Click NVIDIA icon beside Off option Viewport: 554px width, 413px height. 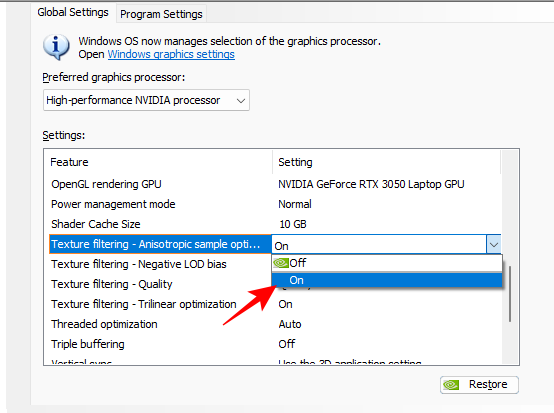tap(281, 263)
